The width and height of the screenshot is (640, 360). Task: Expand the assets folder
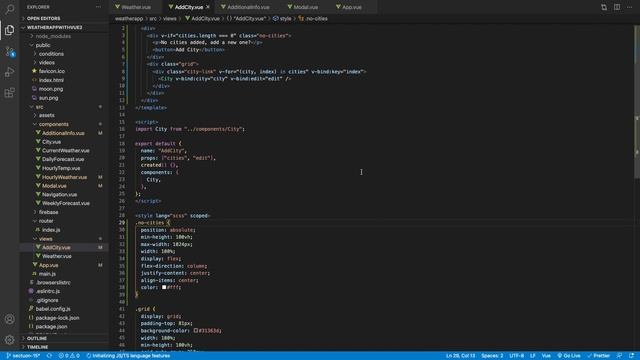pyautogui.click(x=47, y=116)
